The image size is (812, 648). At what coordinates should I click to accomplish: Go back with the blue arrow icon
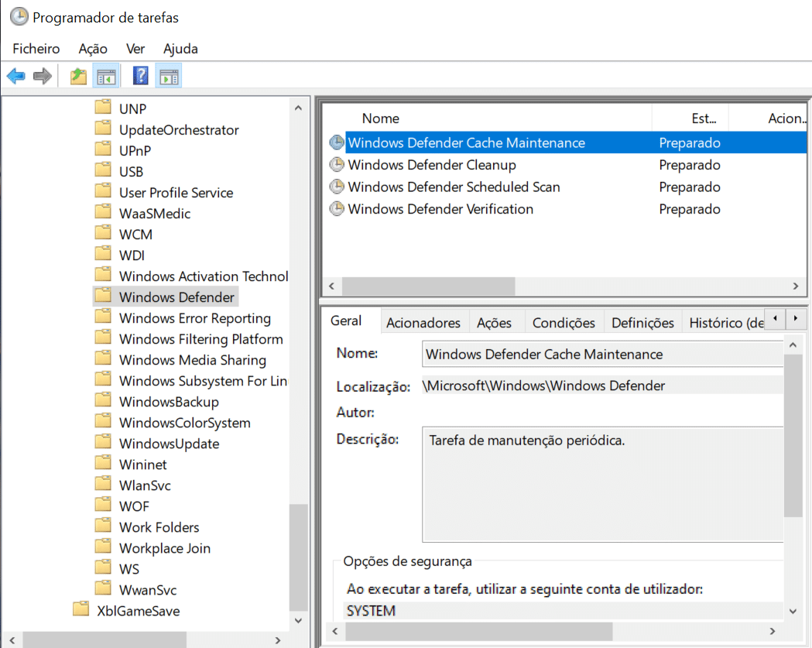pos(16,76)
